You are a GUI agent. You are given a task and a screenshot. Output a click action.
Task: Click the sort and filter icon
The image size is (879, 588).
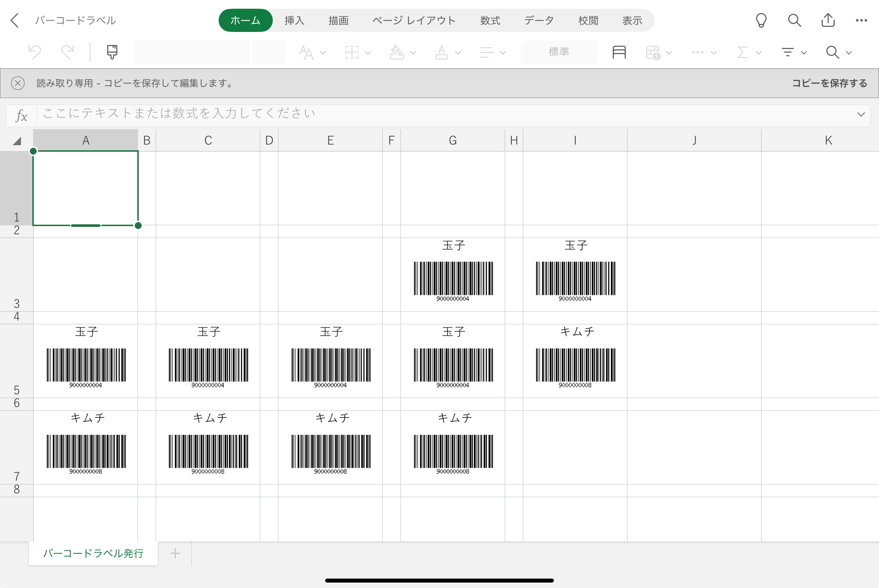coord(787,53)
